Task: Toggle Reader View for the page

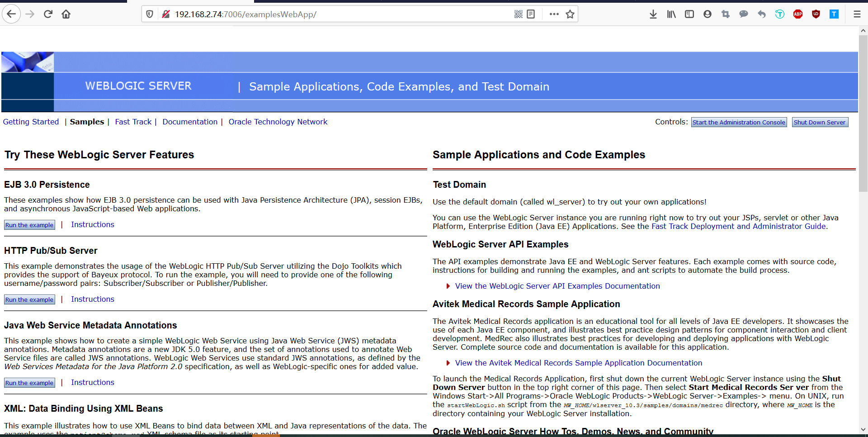Action: [x=530, y=14]
